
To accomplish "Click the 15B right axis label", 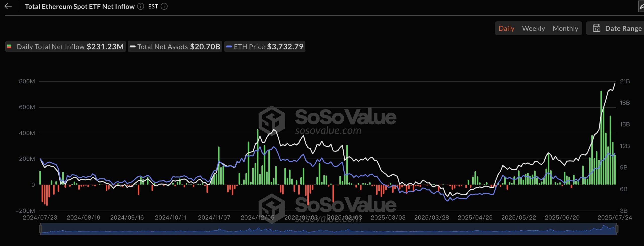I will 625,125.
